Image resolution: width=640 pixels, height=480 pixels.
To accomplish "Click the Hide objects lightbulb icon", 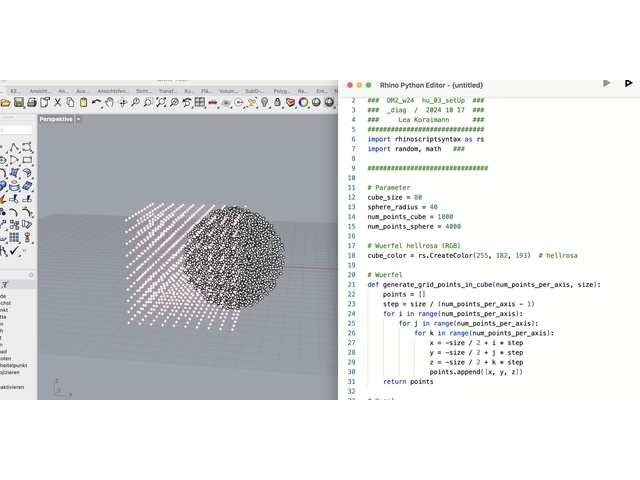I will pos(264,102).
